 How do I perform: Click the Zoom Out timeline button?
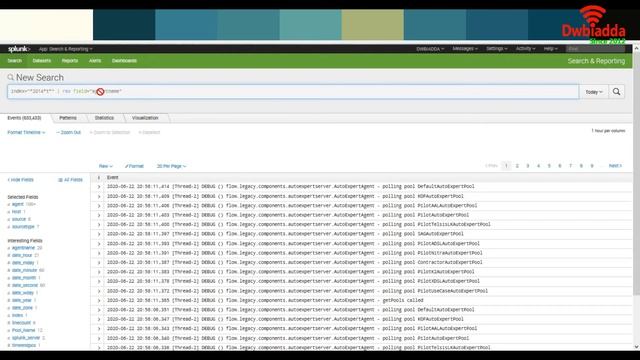69,133
